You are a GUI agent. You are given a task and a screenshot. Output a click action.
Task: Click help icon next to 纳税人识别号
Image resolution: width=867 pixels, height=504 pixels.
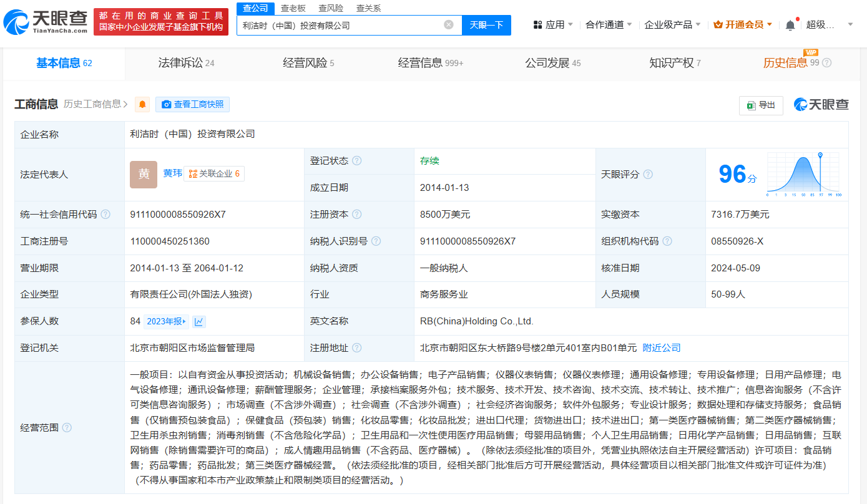pos(376,241)
